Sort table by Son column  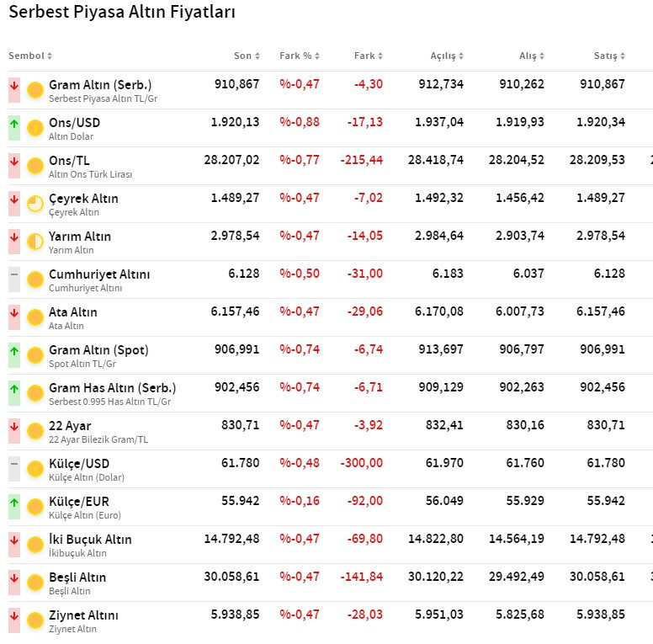click(x=247, y=56)
